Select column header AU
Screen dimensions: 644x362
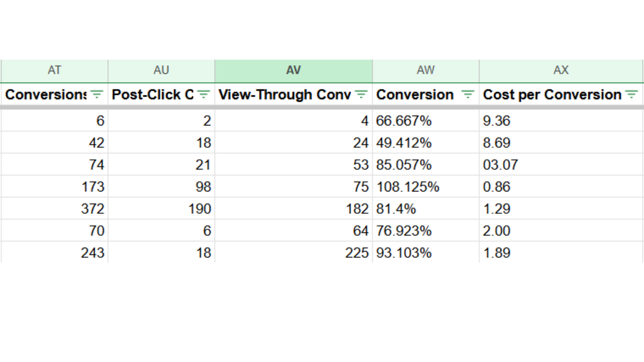pos(161,70)
